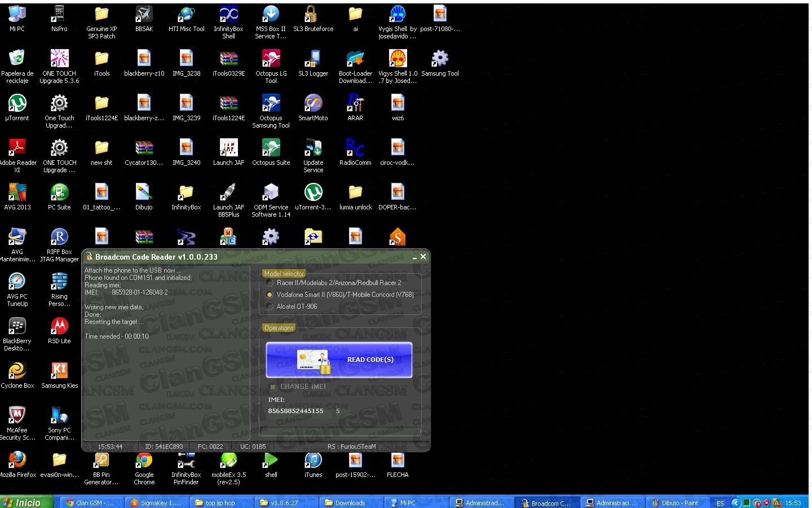This screenshot has height=508, width=812.
Task: Expand hidden tray icons arrow
Action: [x=735, y=503]
